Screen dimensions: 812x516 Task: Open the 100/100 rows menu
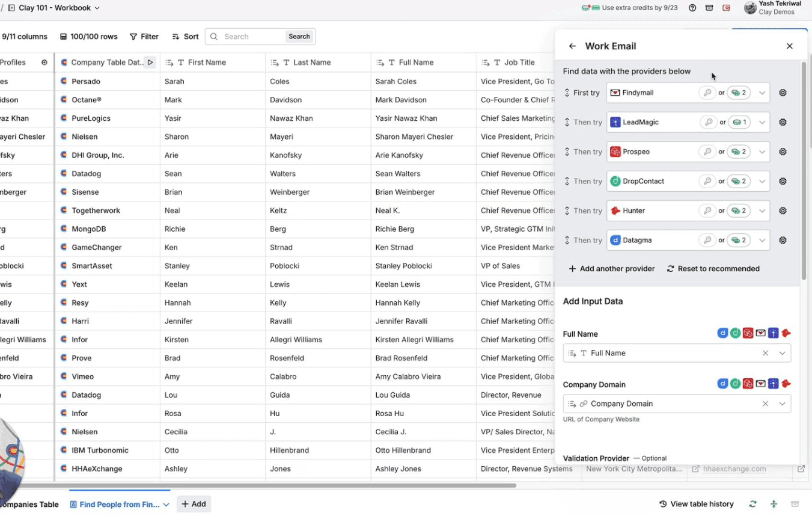point(89,37)
